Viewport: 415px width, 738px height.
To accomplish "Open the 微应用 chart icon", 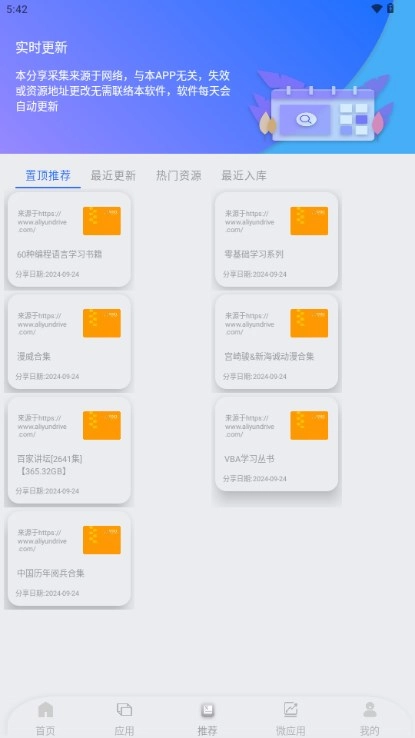I will (290, 709).
